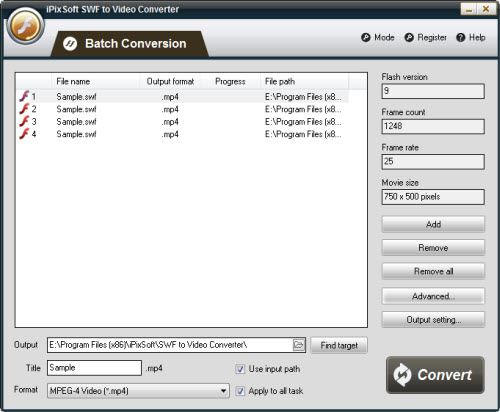Click the file path of row 4

(303, 134)
